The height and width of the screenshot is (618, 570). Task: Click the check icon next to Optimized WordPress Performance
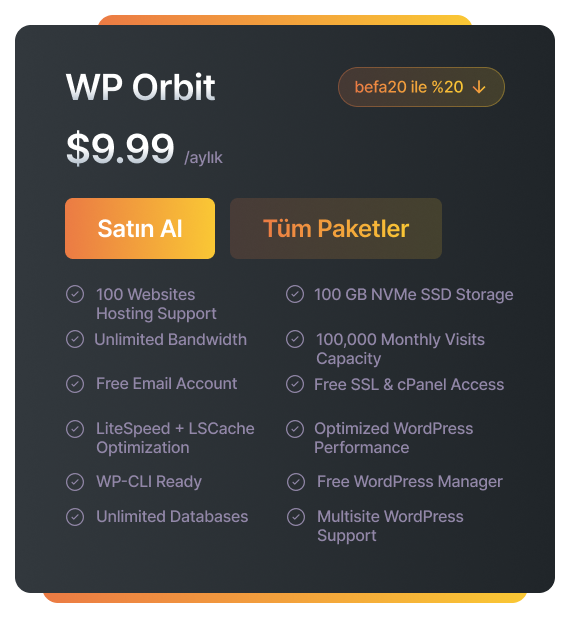tap(295, 429)
